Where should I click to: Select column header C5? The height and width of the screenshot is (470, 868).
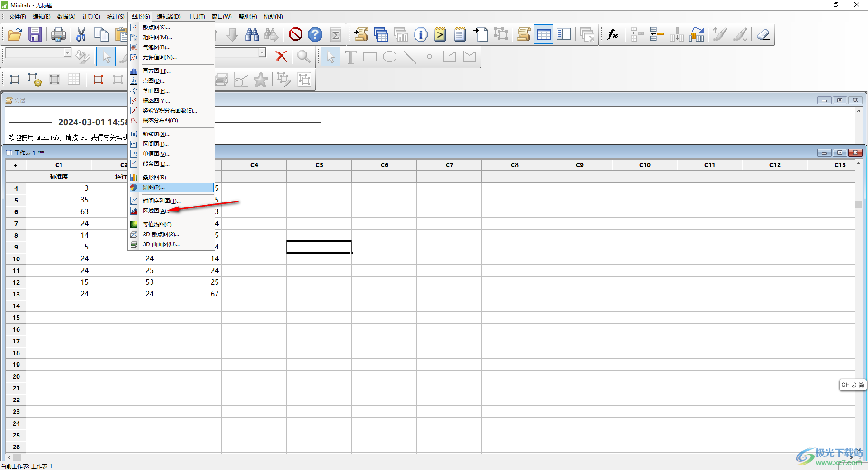click(x=319, y=165)
